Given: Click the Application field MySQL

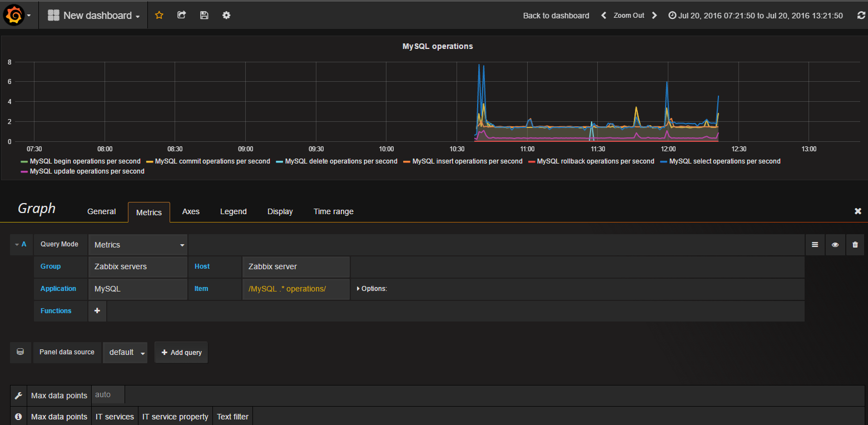Looking at the screenshot, I should point(138,289).
